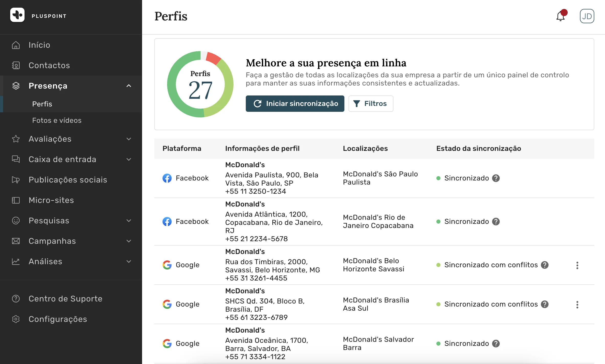This screenshot has height=364, width=605.
Task: Expand the Análises menu
Action: (129, 261)
